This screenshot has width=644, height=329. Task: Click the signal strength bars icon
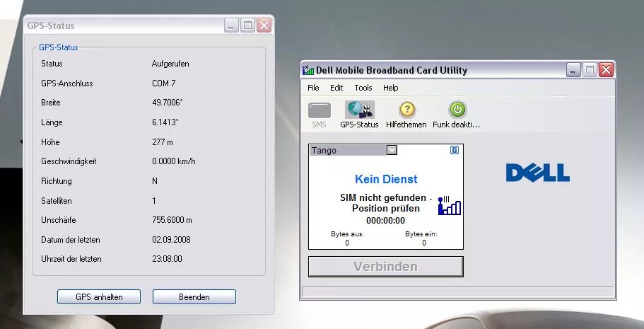coord(450,206)
